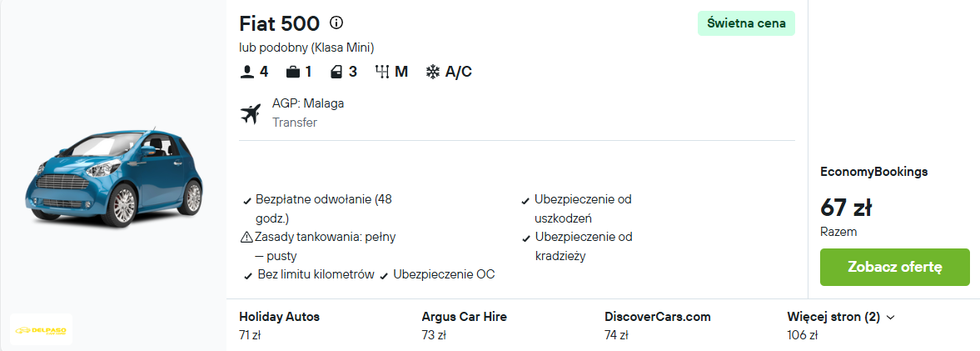Click the info icon next to Fiat 500
This screenshot has width=980, height=351.
(x=336, y=23)
